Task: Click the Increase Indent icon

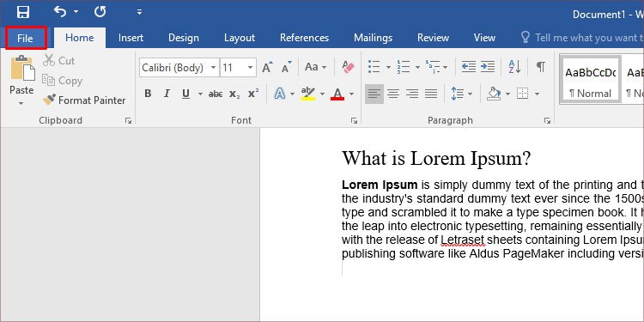Action: pyautogui.click(x=488, y=67)
